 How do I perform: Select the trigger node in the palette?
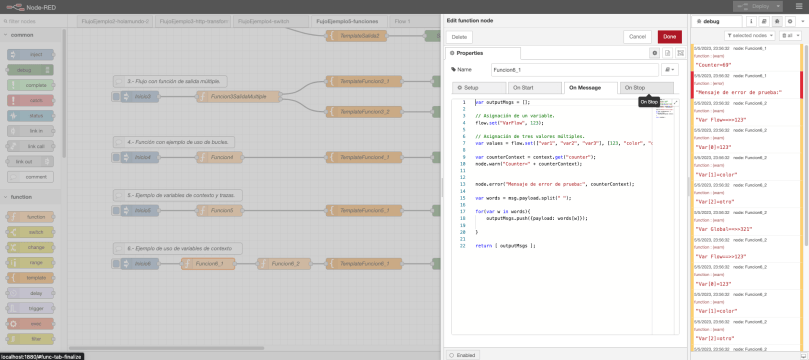[x=31, y=308]
